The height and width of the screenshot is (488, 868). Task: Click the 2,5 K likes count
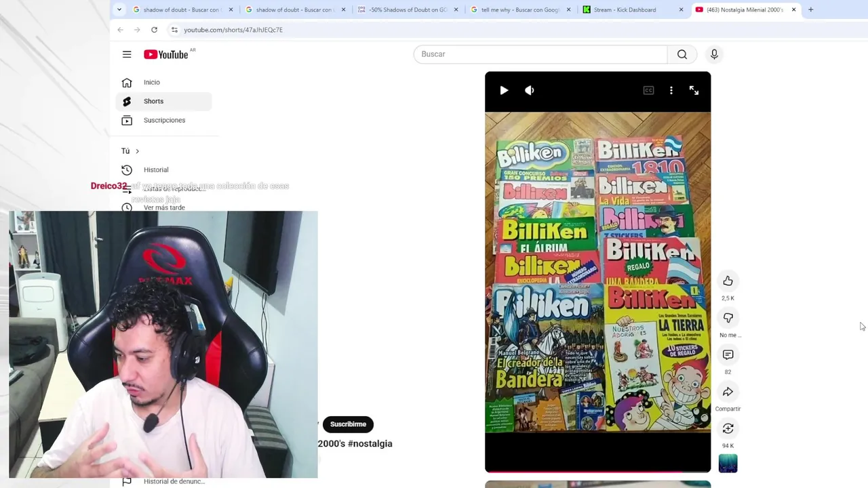(x=728, y=298)
